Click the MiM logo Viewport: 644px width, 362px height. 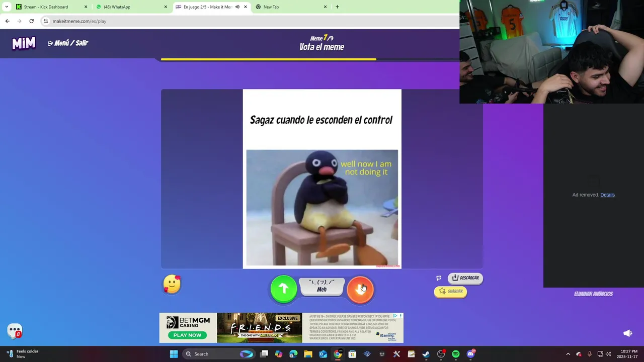point(24,43)
